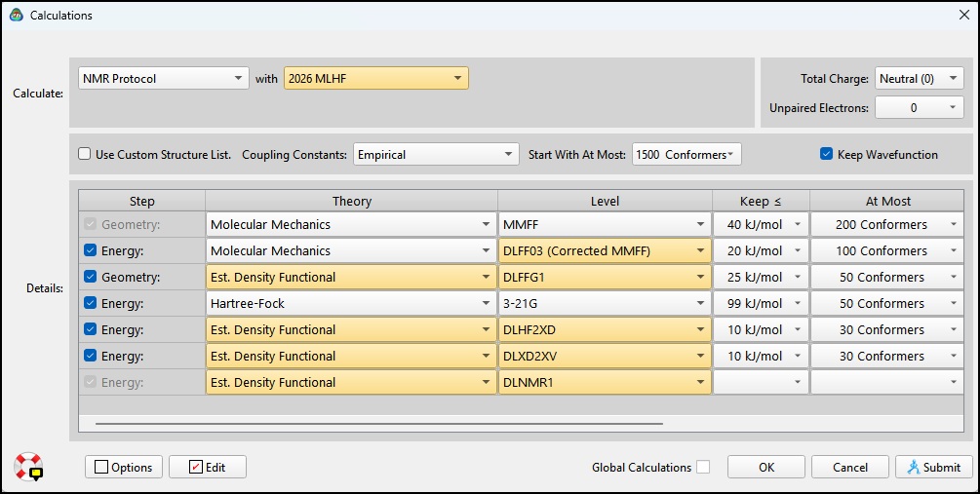The width and height of the screenshot is (980, 494).
Task: Enable Use Custom Structure List checkbox
Action: [x=85, y=154]
